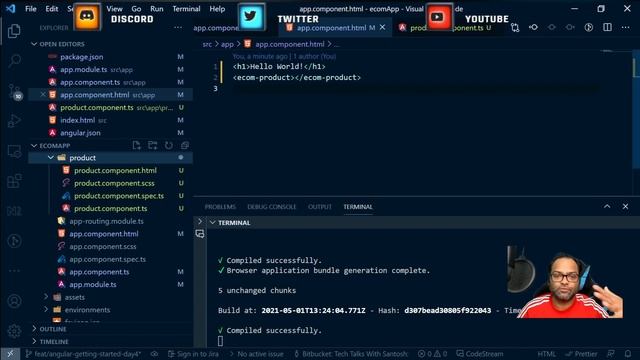Refresh the ECOMAPP explorer
The height and width of the screenshot is (360, 640).
[169, 145]
